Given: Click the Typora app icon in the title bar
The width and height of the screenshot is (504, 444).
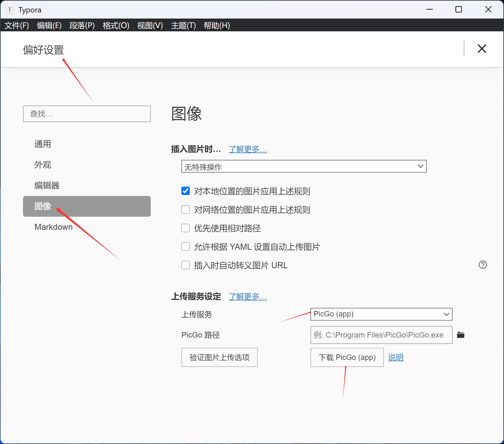Looking at the screenshot, I should [10, 10].
